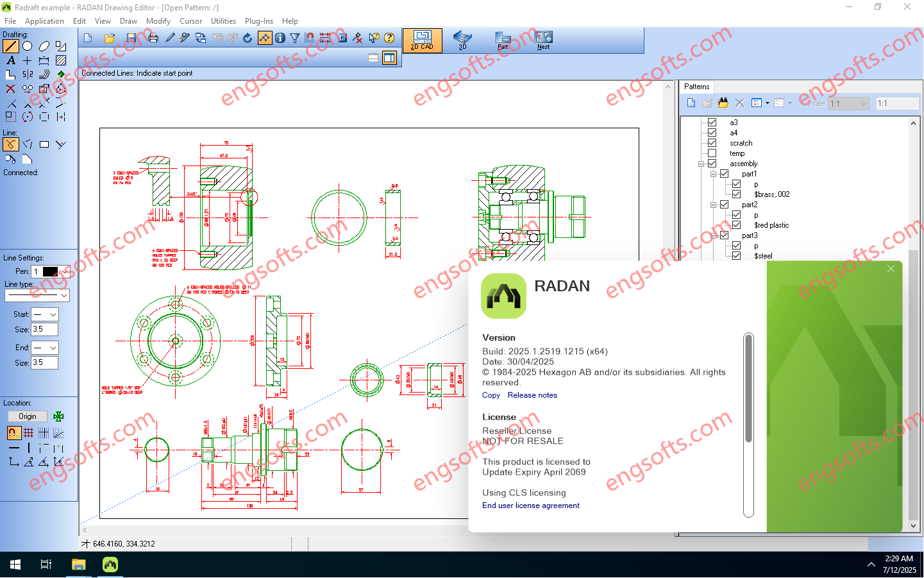Uncheck the scratch pattern checkbox
The height and width of the screenshot is (578, 924).
[712, 143]
